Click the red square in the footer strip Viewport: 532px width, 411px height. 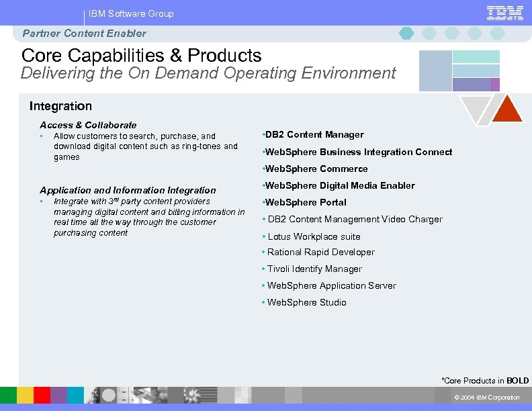pos(42,395)
